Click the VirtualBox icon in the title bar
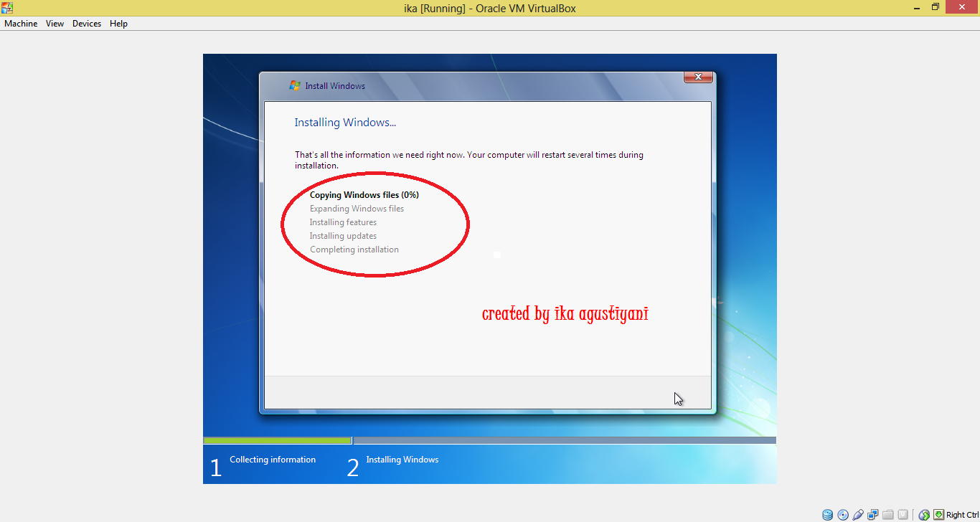980x522 pixels. (7, 6)
